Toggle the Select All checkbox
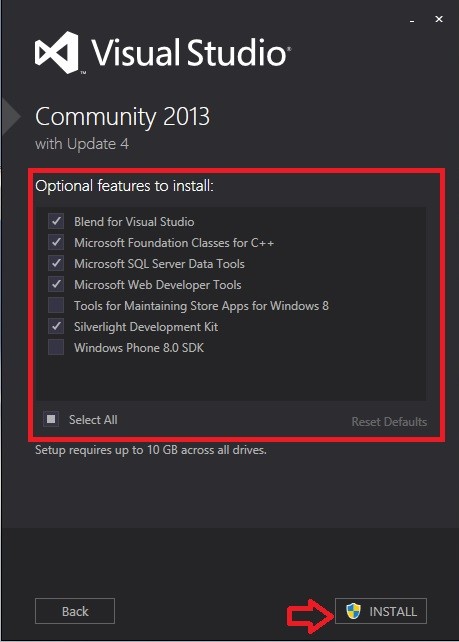 coord(51,419)
